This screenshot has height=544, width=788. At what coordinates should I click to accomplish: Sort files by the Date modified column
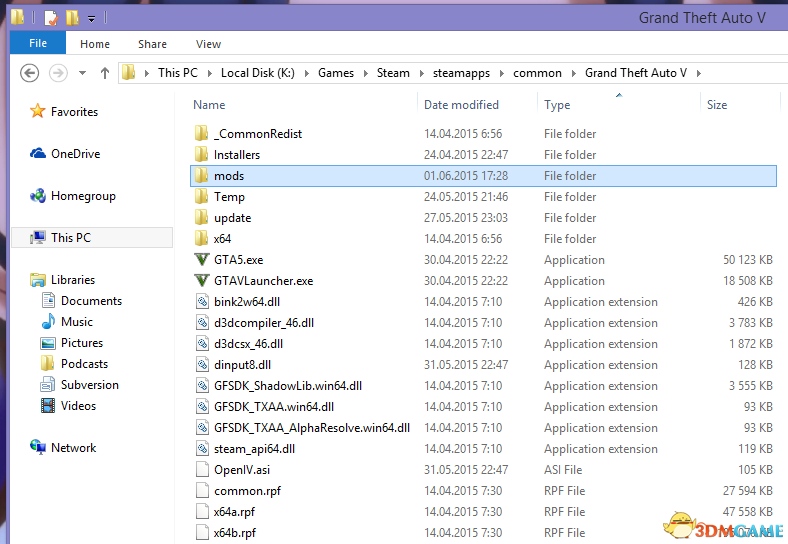461,105
